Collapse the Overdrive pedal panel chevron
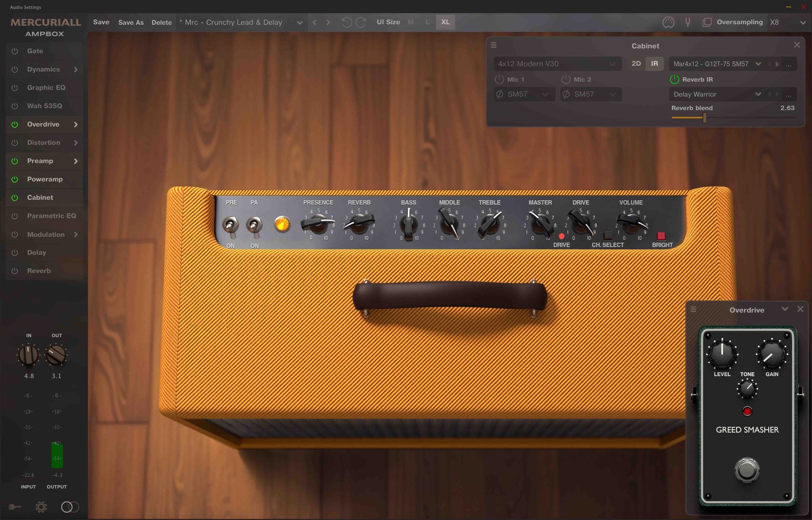Viewport: 812px width, 520px height. pyautogui.click(x=785, y=309)
